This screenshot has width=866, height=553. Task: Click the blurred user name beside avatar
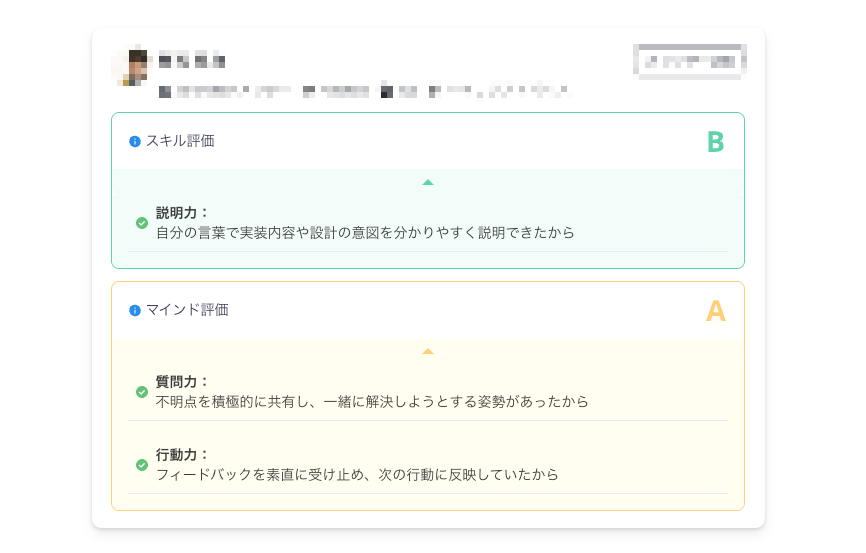(x=192, y=61)
